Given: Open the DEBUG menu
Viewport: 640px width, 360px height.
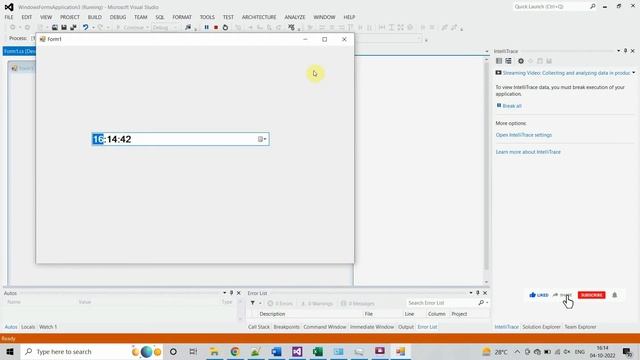Looking at the screenshot, I should [x=118, y=17].
